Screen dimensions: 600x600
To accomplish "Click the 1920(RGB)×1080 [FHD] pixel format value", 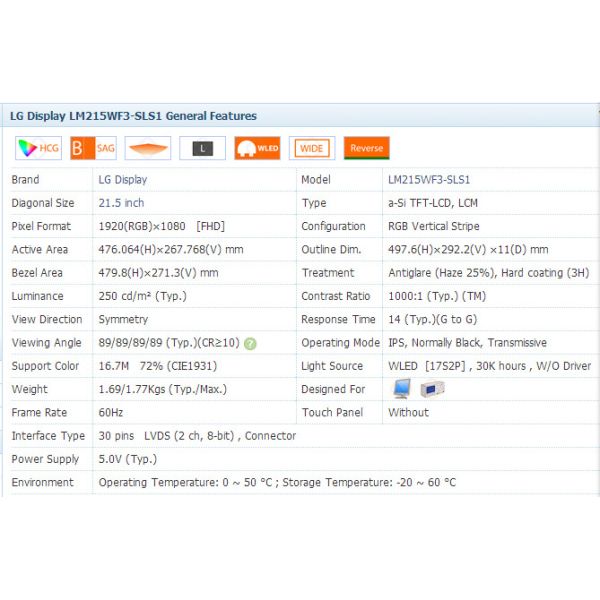I will (x=161, y=227).
